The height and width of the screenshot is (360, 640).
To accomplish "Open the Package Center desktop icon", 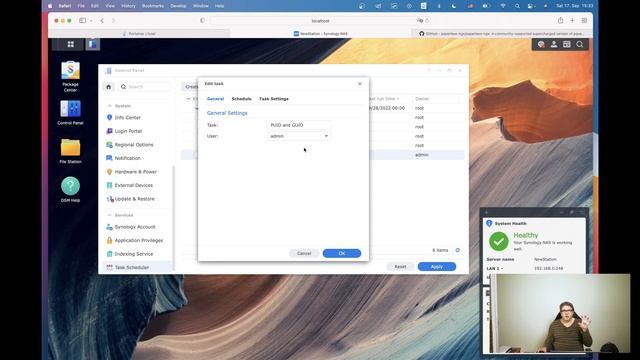I will [70, 76].
